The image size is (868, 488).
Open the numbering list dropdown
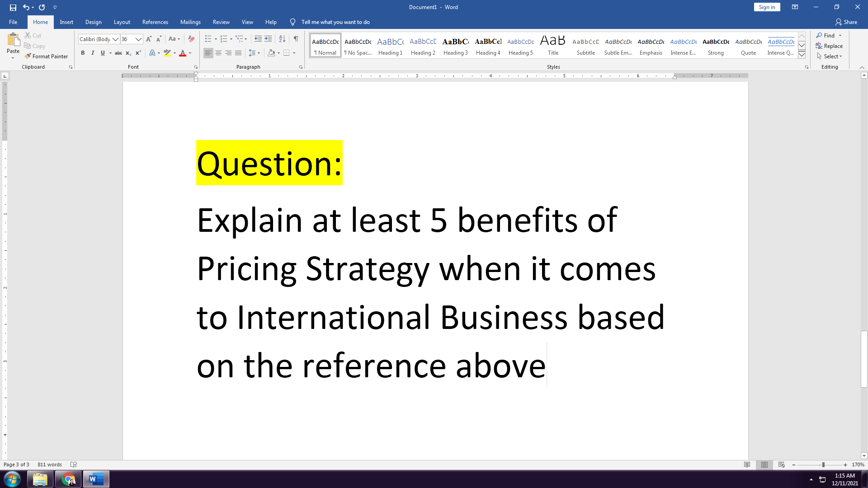point(231,39)
